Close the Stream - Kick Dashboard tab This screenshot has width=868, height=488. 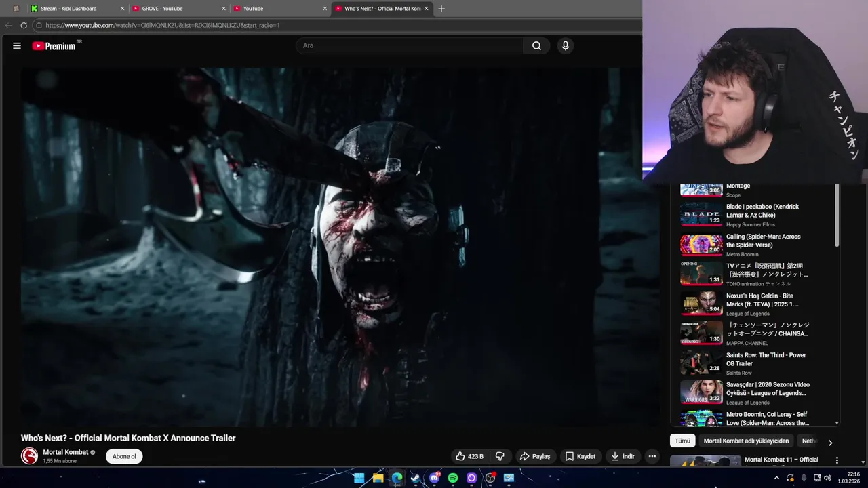pos(123,9)
